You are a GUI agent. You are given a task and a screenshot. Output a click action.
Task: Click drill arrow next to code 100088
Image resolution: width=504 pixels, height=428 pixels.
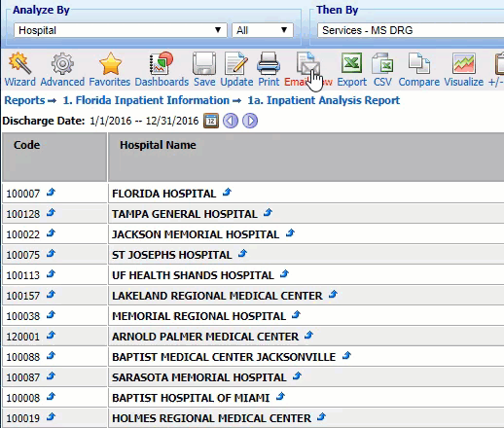51,356
